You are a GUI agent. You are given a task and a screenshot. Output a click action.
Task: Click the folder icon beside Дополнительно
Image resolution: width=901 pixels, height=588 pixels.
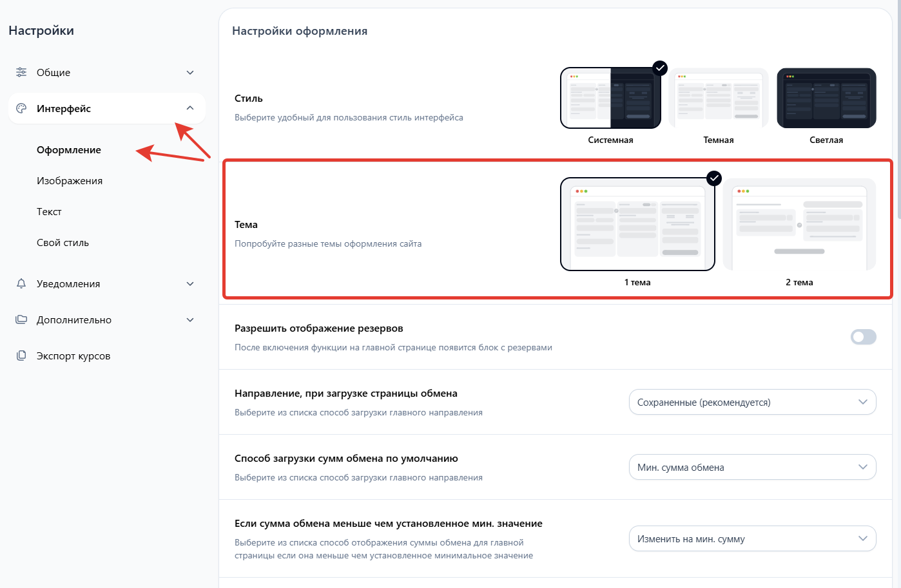pos(21,319)
